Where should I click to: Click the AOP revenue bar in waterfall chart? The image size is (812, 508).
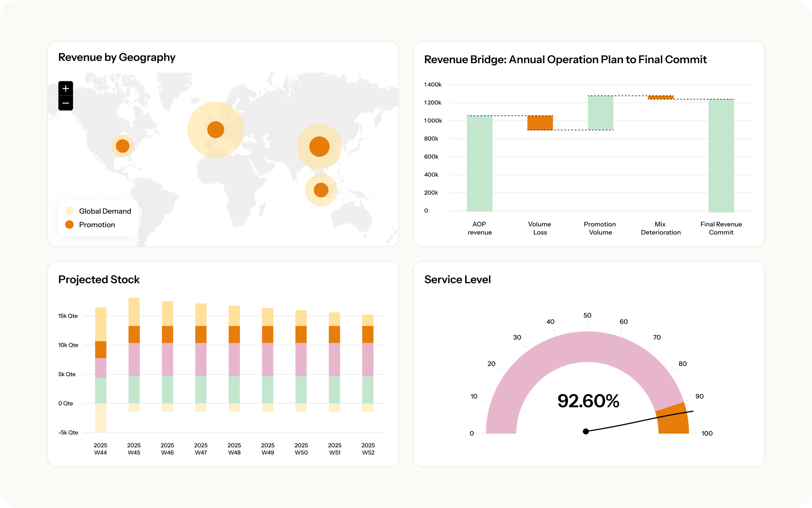point(480,163)
